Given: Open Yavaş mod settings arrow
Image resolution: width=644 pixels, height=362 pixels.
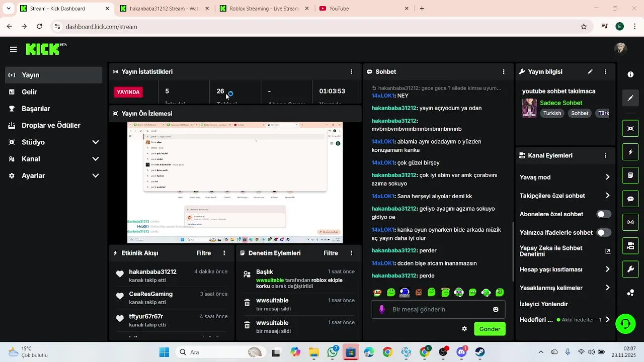Looking at the screenshot, I should [x=607, y=177].
